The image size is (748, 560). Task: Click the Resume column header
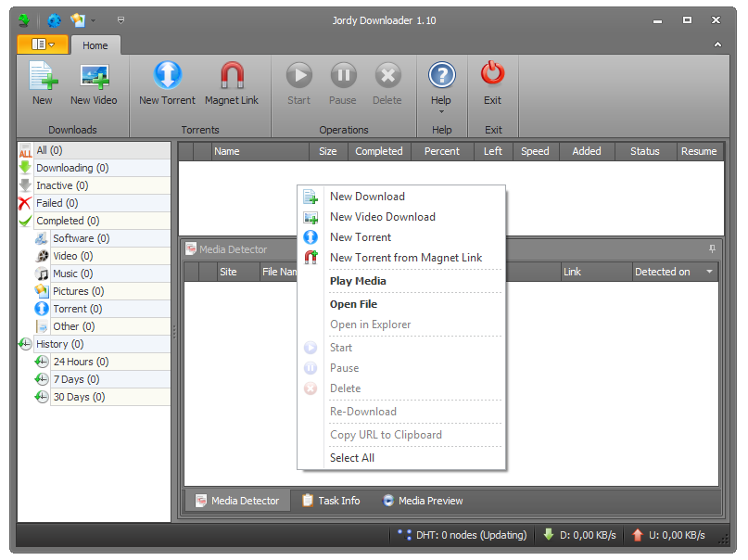coord(700,151)
